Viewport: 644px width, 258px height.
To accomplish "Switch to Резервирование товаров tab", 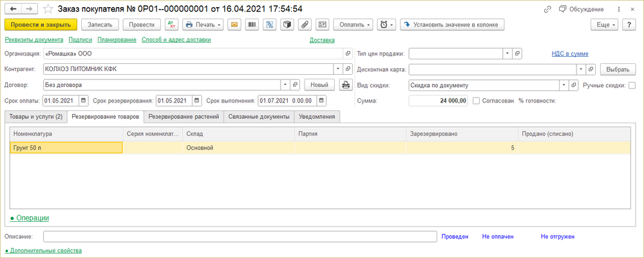I will [105, 117].
